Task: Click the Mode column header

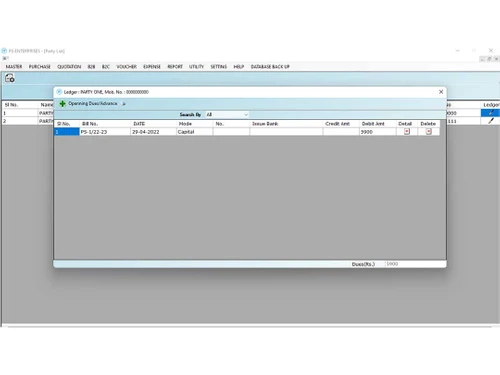Action: (x=194, y=124)
